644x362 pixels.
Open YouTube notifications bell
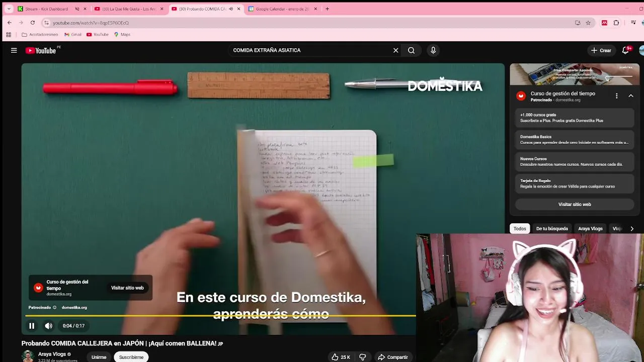coord(625,50)
